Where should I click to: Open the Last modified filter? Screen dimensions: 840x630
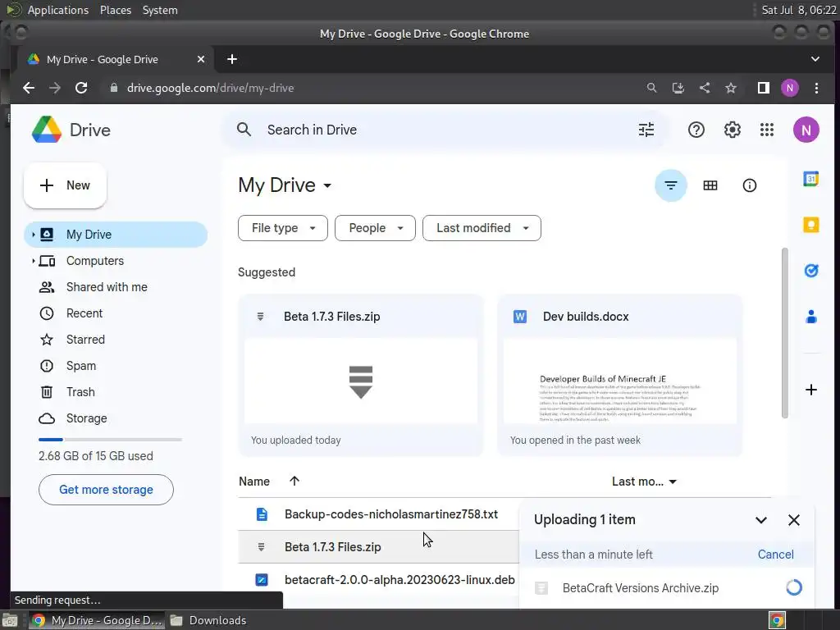[482, 228]
